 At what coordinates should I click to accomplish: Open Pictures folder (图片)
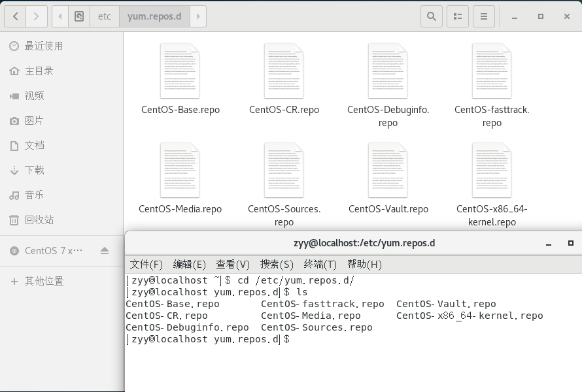(61, 120)
